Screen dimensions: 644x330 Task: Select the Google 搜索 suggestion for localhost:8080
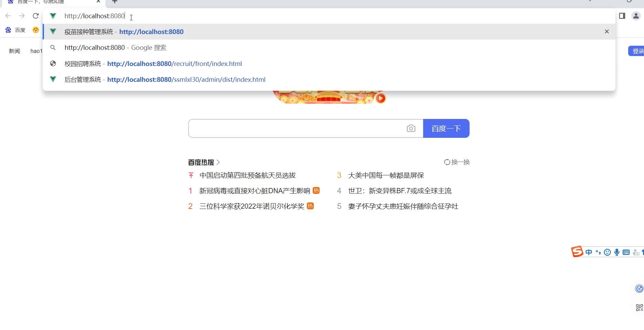pyautogui.click(x=329, y=47)
